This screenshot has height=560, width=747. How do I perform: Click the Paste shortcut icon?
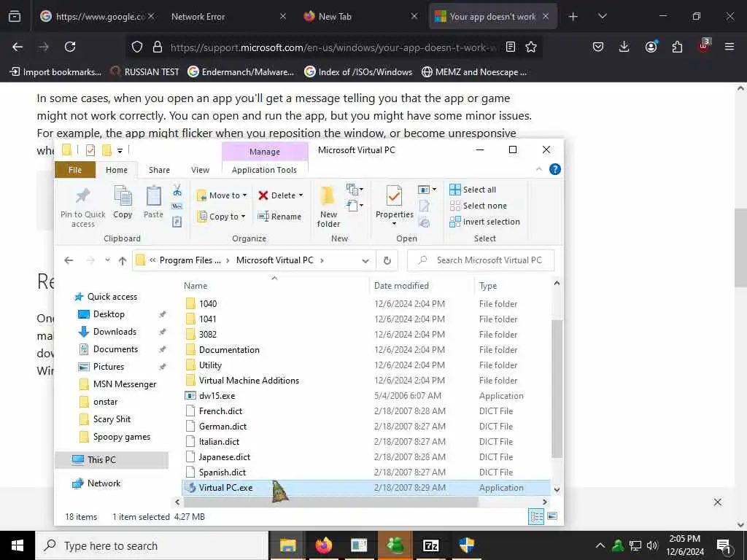tap(177, 222)
